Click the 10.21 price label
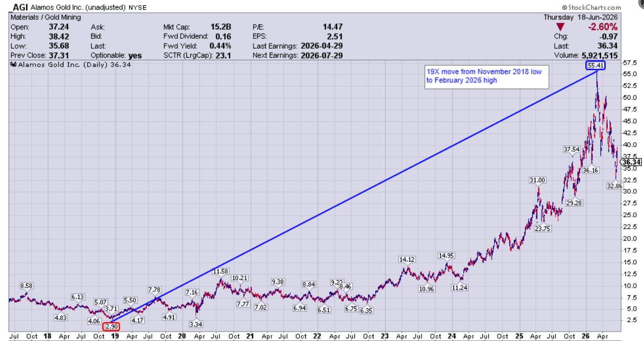 point(240,278)
